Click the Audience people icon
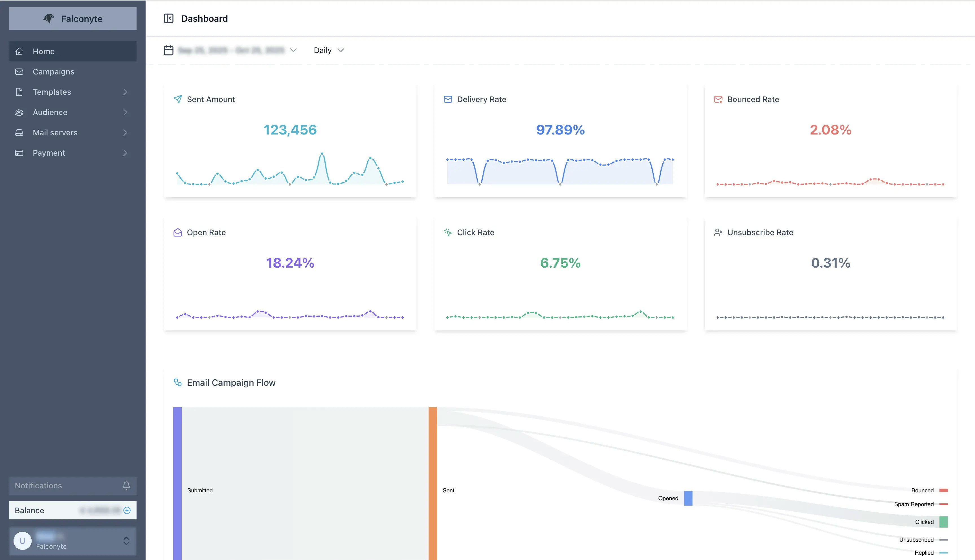 (x=19, y=112)
